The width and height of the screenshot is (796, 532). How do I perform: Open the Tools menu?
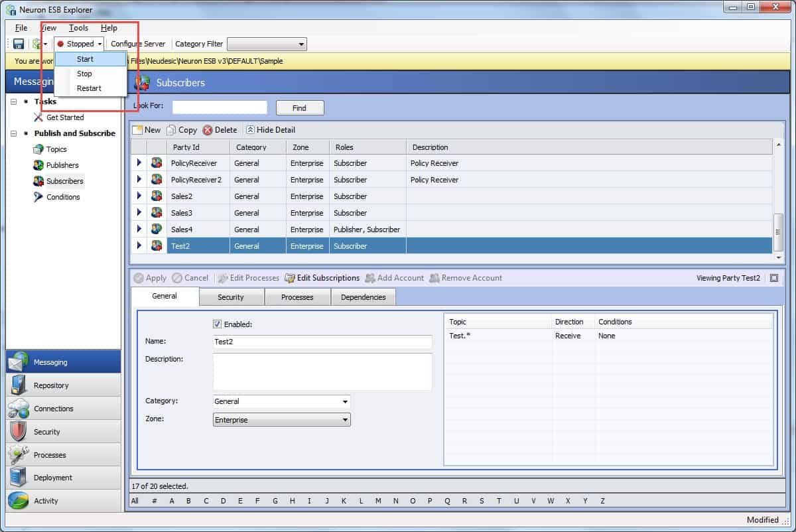pos(78,28)
